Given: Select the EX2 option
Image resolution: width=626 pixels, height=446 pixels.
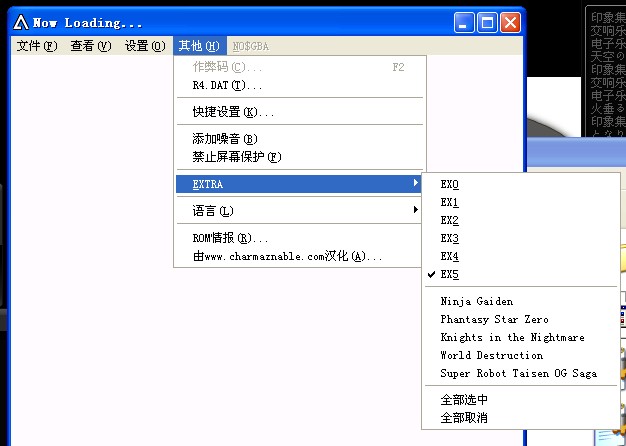Looking at the screenshot, I should point(521,220).
